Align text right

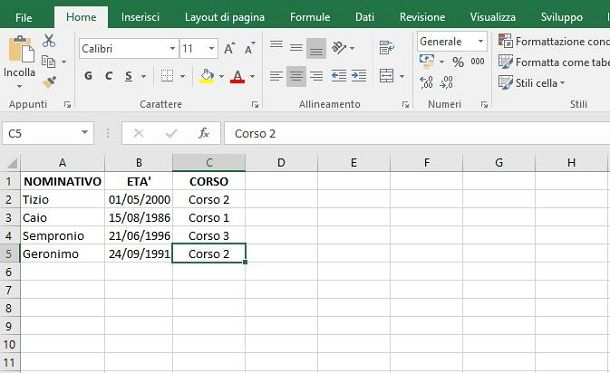click(316, 76)
